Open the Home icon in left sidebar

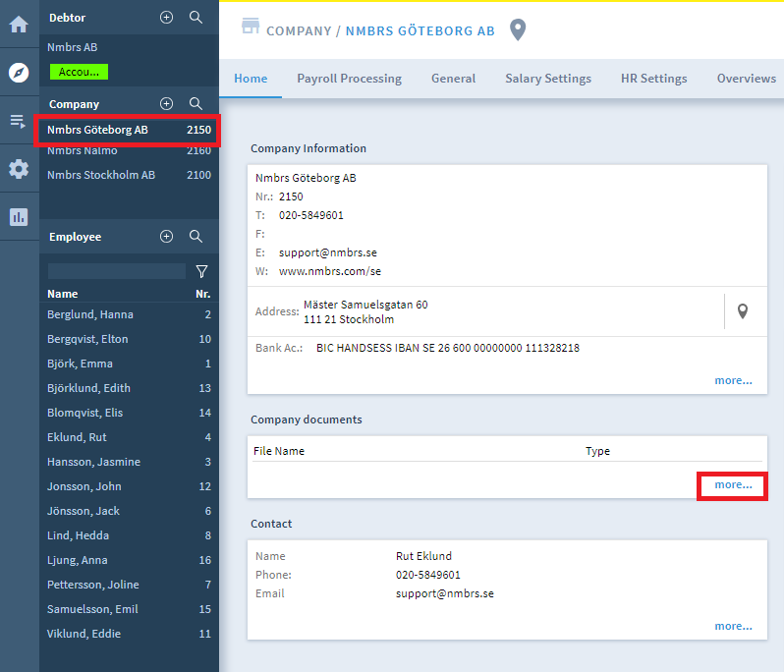tap(19, 24)
